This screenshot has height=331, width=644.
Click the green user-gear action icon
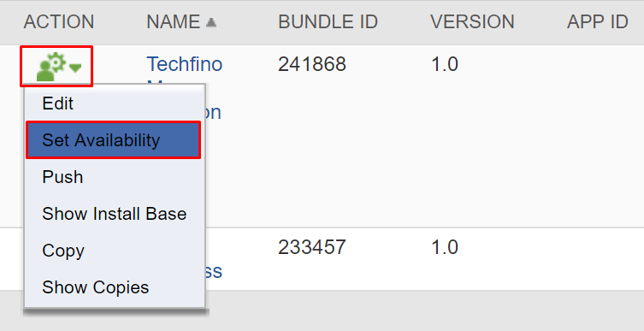(x=51, y=66)
